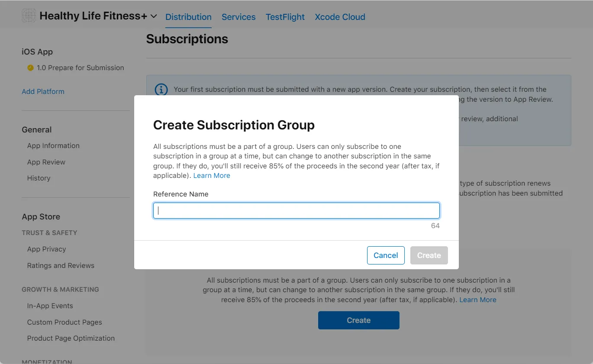Go to the TestFlight tab
This screenshot has height=364, width=593.
point(285,17)
